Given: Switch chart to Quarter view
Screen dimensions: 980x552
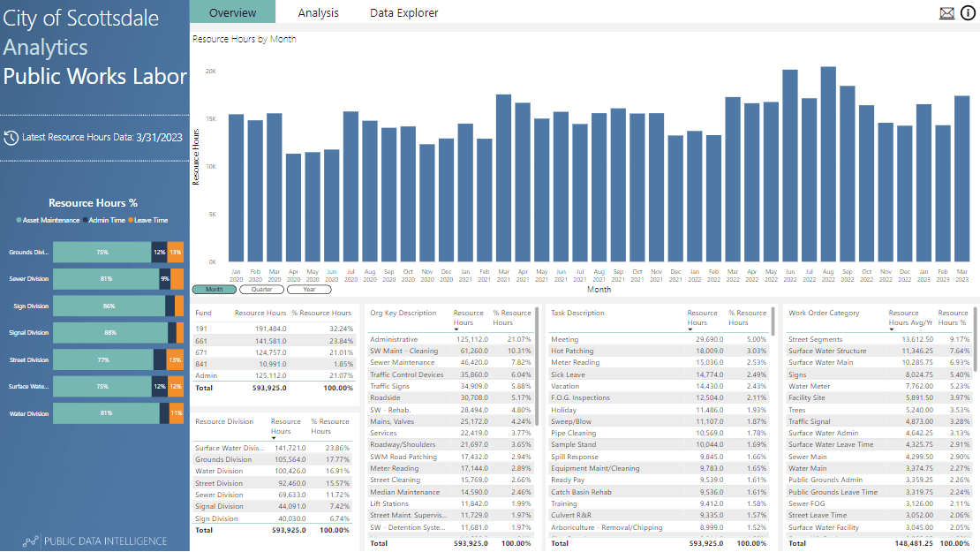Looking at the screenshot, I should coord(262,290).
